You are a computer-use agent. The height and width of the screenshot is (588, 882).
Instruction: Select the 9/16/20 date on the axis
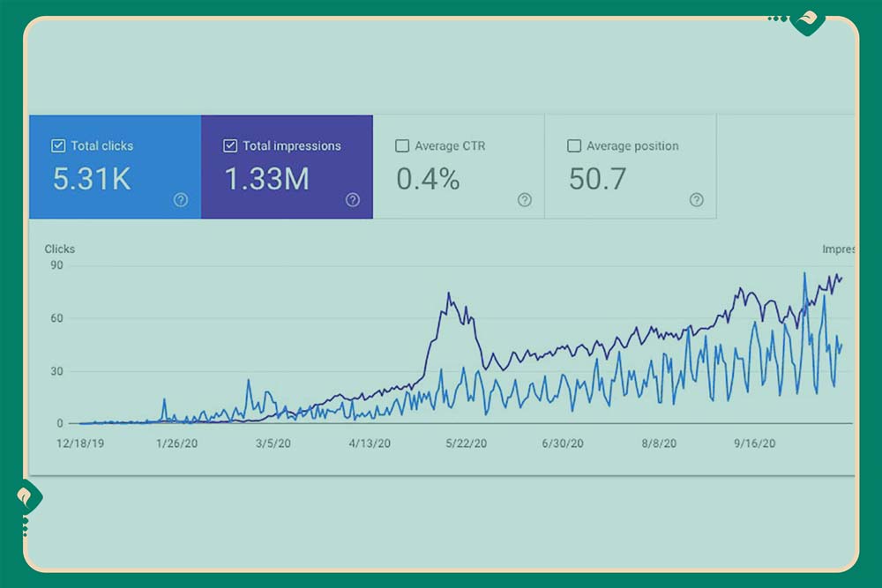coord(754,443)
